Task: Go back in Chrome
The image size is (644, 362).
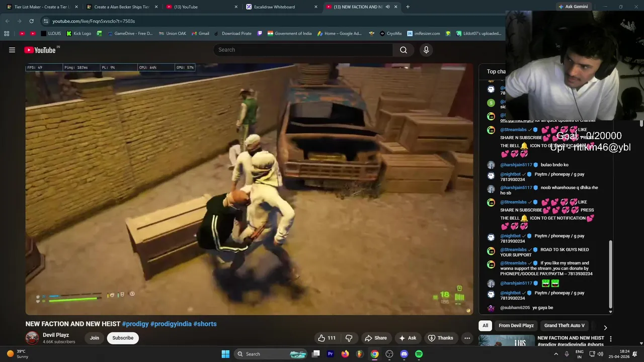Action: tap(7, 21)
